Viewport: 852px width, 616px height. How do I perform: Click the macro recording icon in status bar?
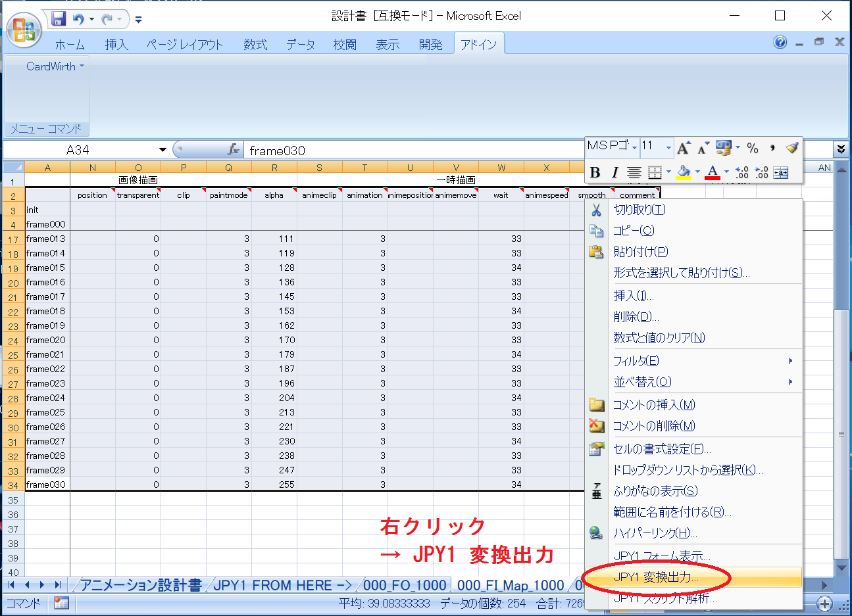click(x=61, y=603)
